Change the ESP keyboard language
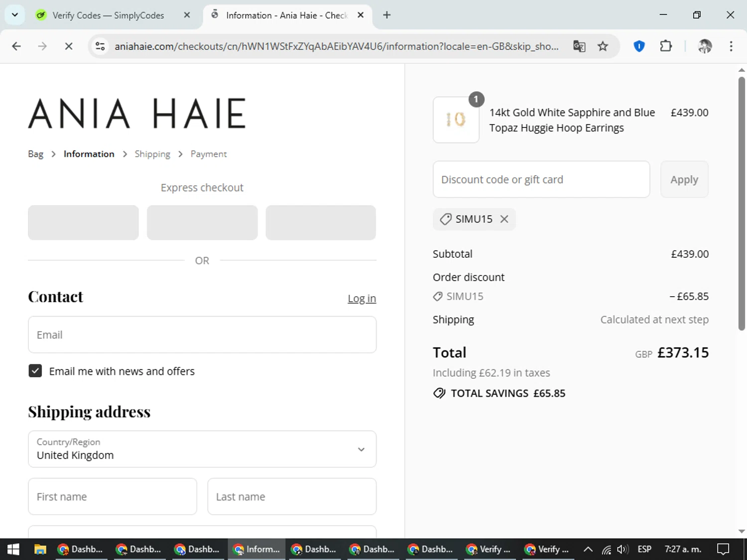Viewport: 747px width, 560px height. click(x=644, y=549)
